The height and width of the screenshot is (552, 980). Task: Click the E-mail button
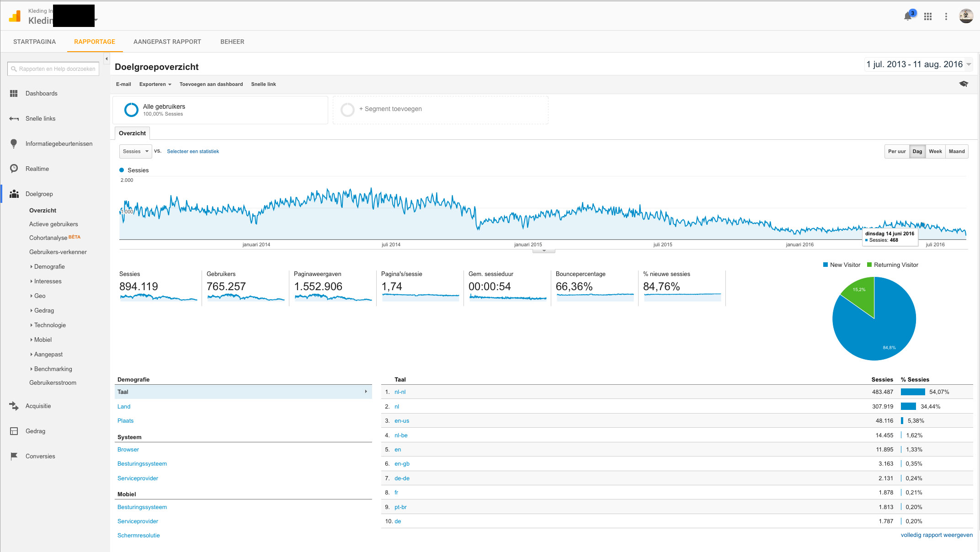point(123,84)
